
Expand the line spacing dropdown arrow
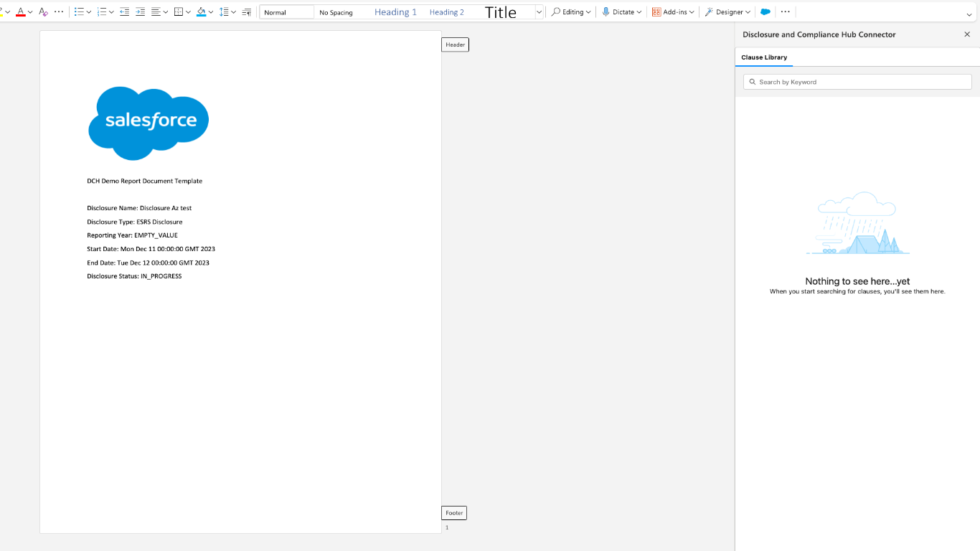click(234, 12)
